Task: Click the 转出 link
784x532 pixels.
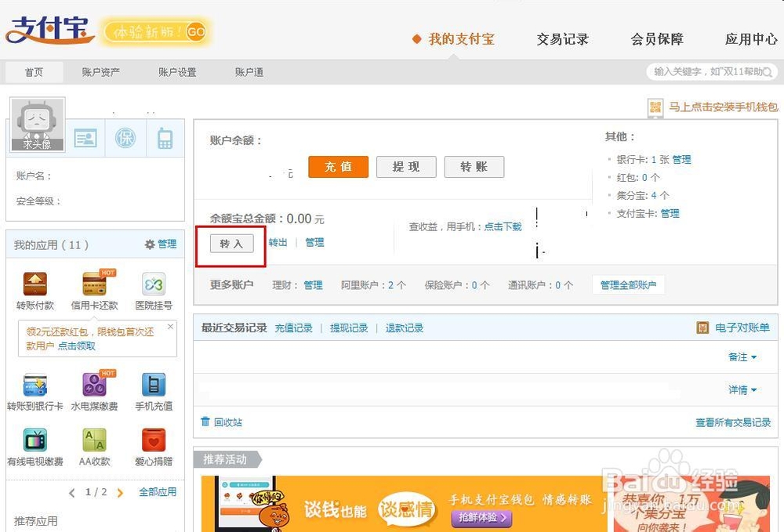Action: 278,243
